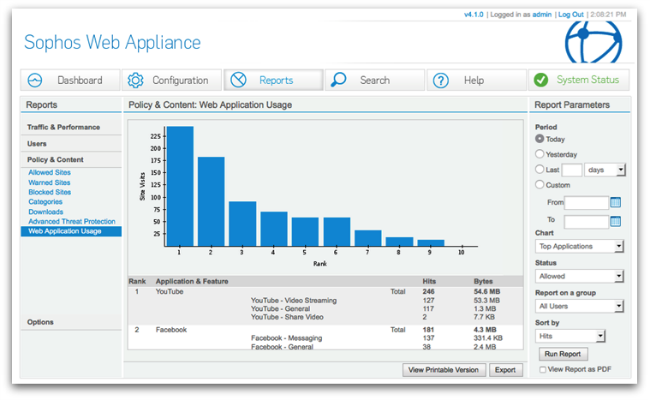Open the Dashboard tab
The height and width of the screenshot is (400, 650).
click(x=70, y=80)
